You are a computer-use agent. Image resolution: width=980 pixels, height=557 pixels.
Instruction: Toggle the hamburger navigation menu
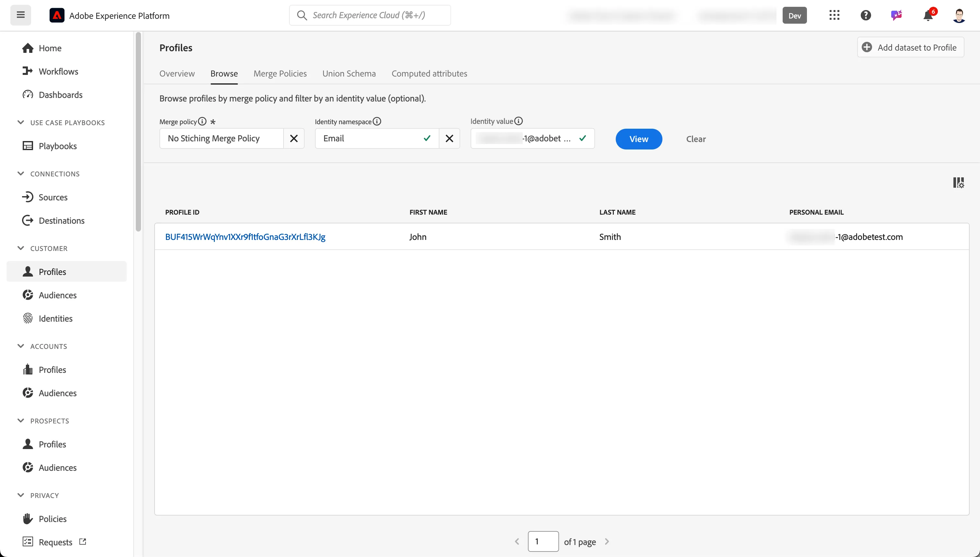[x=21, y=15]
